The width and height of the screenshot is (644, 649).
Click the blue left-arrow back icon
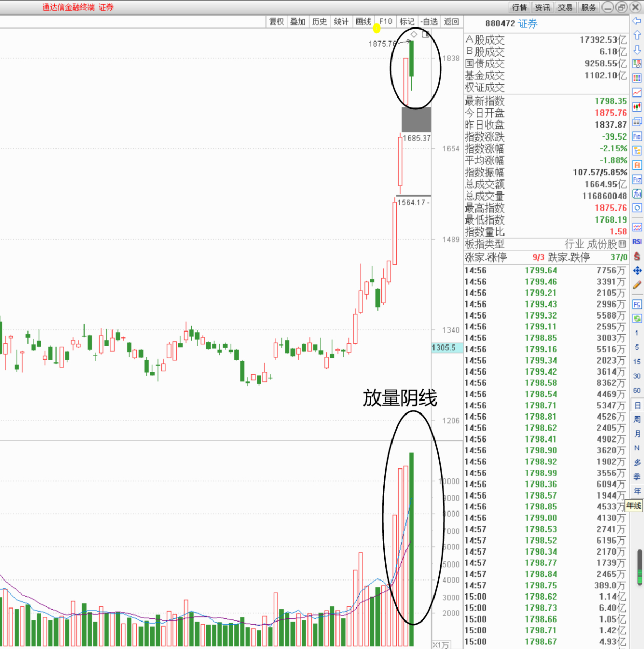point(637,21)
